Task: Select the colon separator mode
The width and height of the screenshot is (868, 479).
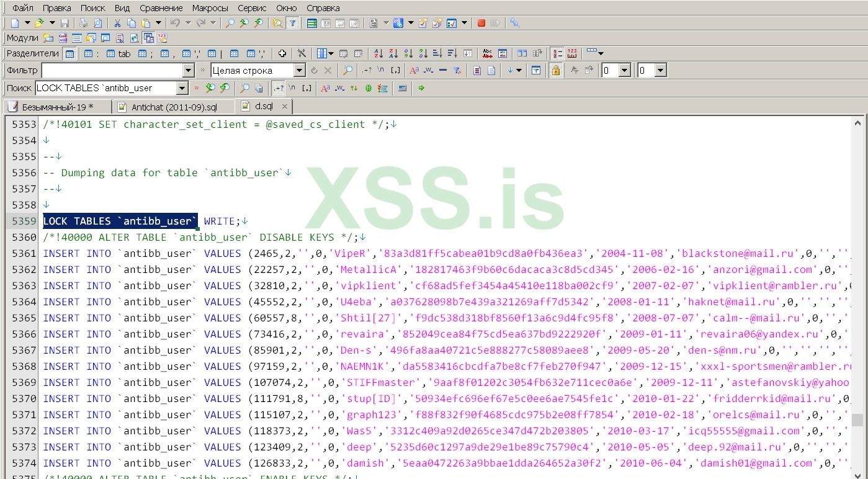Action: click(92, 53)
